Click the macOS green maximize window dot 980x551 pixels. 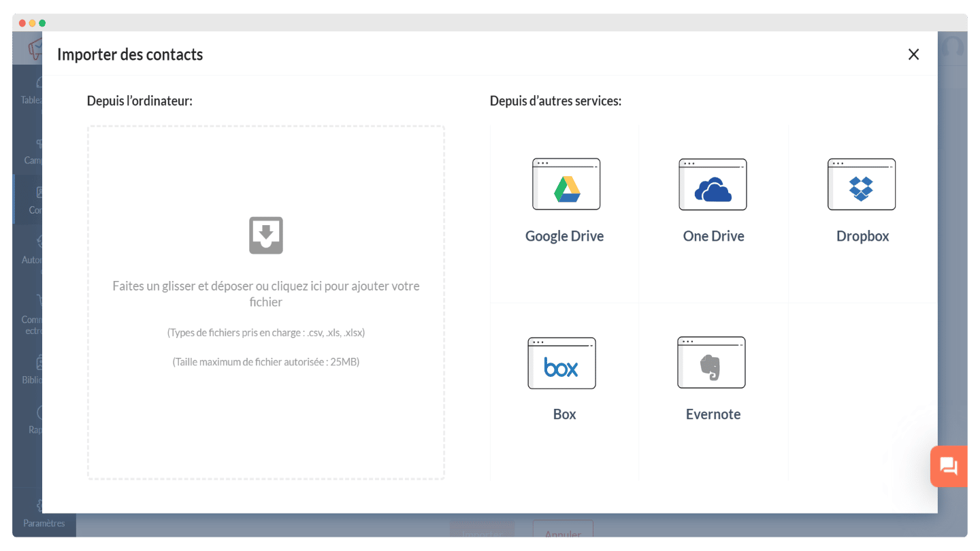coord(42,23)
